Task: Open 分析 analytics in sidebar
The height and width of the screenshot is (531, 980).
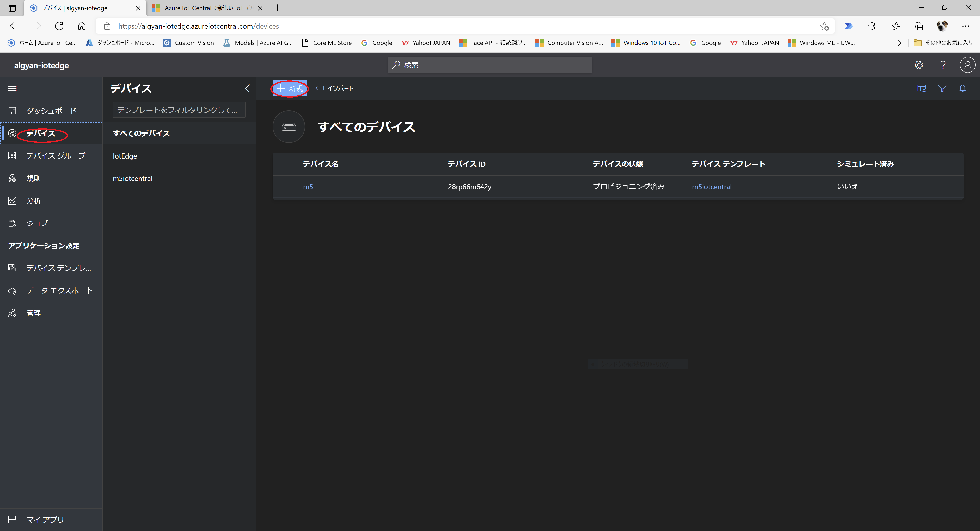Action: tap(33, 201)
